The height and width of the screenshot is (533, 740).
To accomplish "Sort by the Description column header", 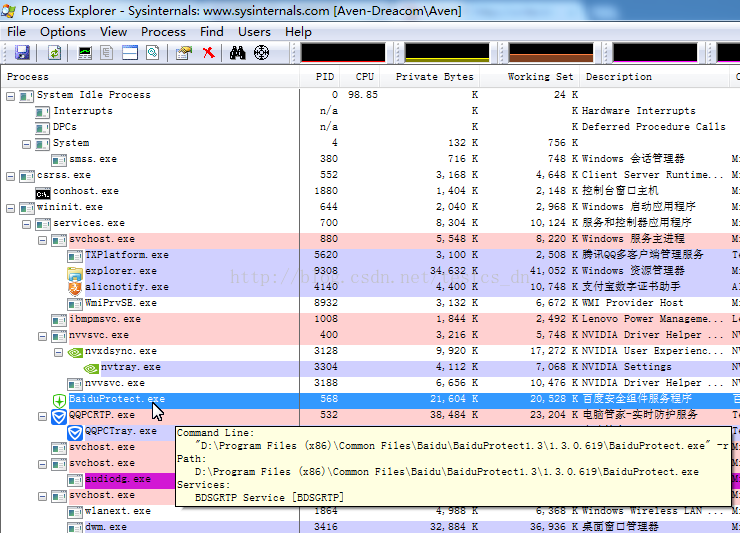I will tap(656, 77).
